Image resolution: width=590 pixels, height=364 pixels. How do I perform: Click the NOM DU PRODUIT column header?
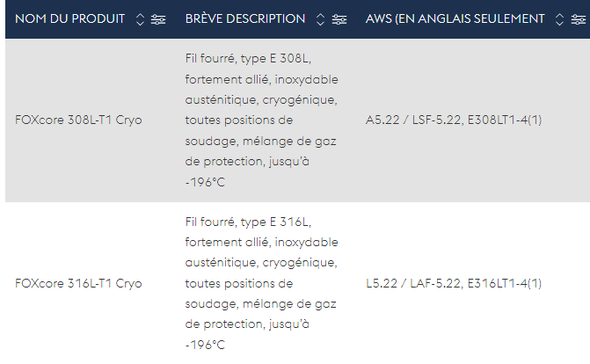point(70,18)
